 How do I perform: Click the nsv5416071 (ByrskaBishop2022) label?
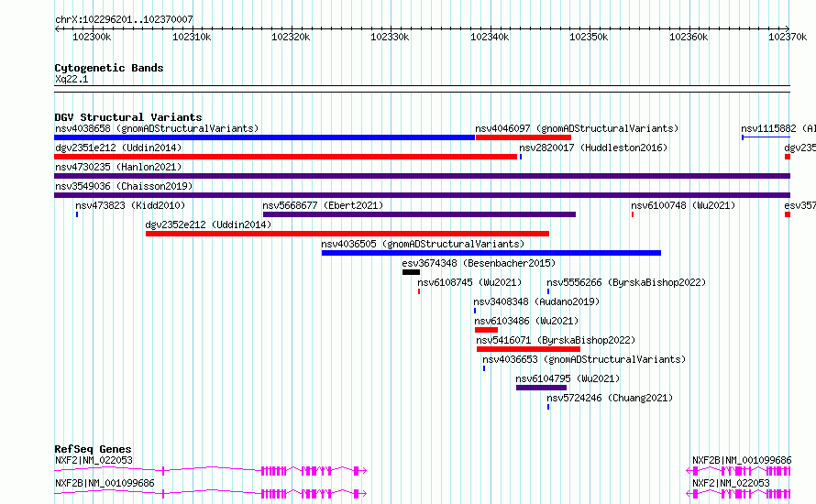(556, 340)
